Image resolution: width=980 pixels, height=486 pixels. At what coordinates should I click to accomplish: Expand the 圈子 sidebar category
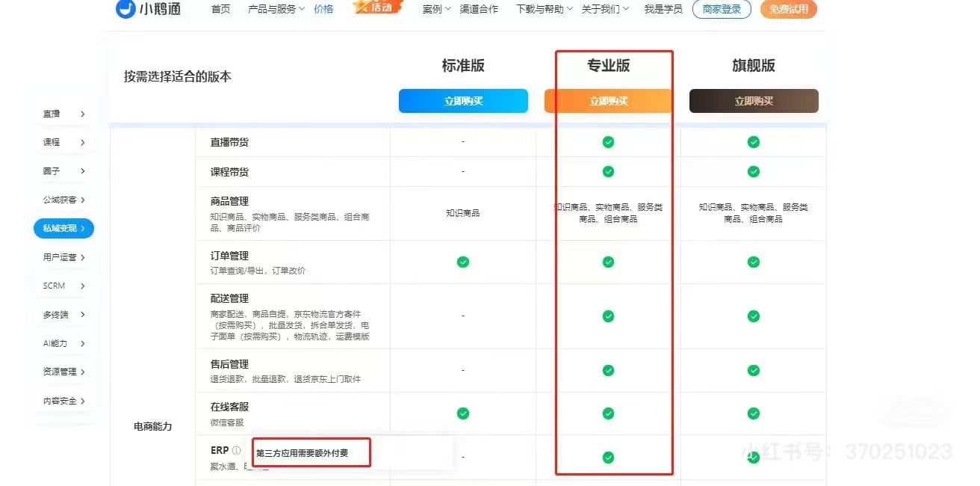[63, 171]
